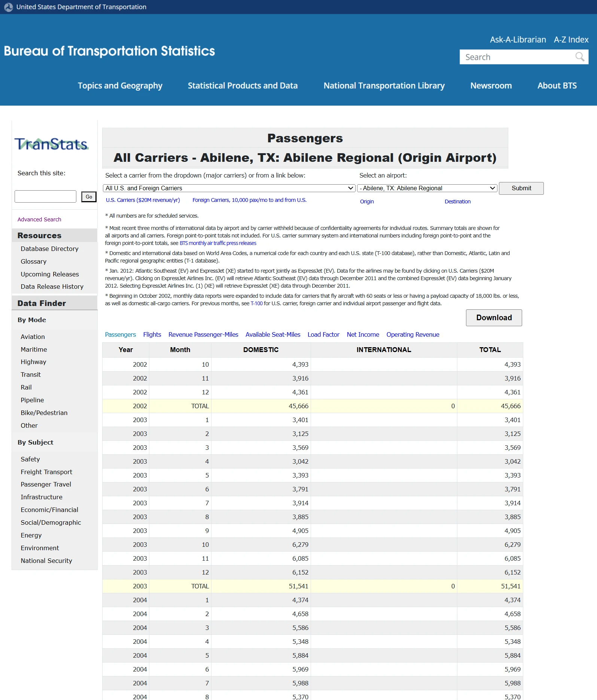Select Pipeline under By Mode

tap(32, 400)
